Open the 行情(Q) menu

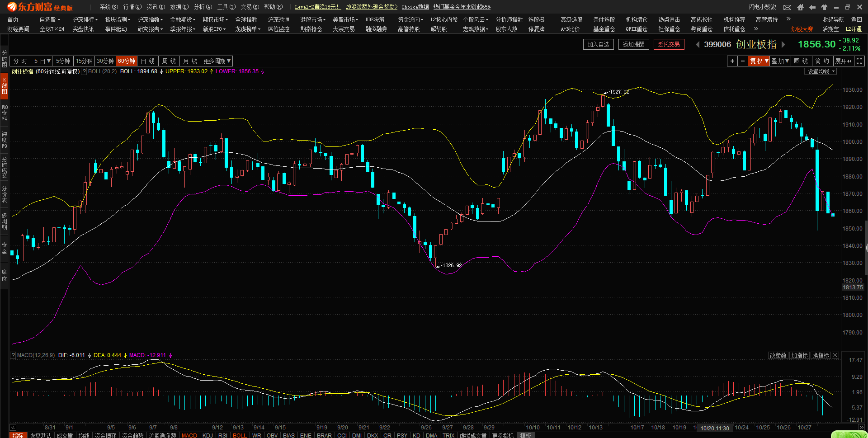(132, 7)
